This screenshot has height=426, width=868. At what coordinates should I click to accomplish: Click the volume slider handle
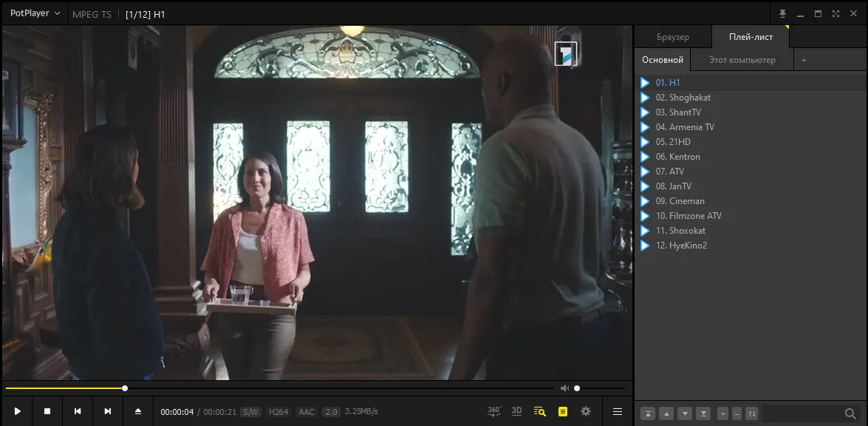point(577,388)
